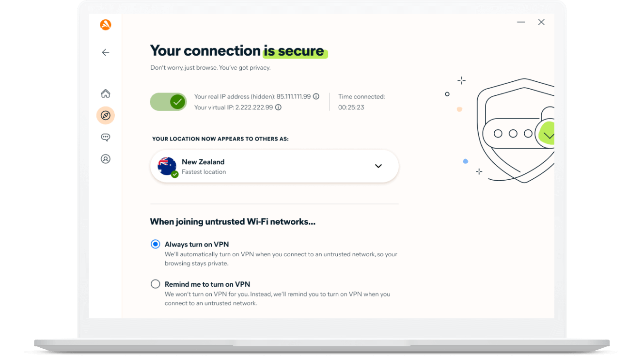Select the compass Explore sidebar icon

[x=106, y=115]
